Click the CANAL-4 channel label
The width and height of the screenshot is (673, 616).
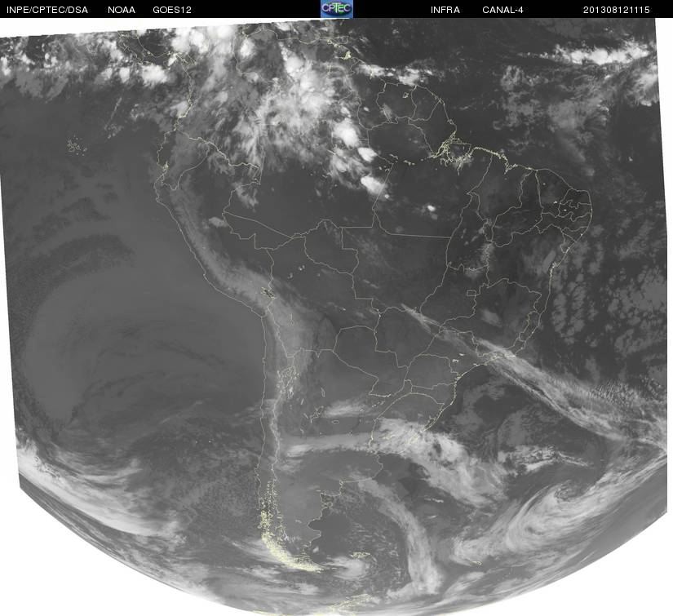pyautogui.click(x=503, y=10)
